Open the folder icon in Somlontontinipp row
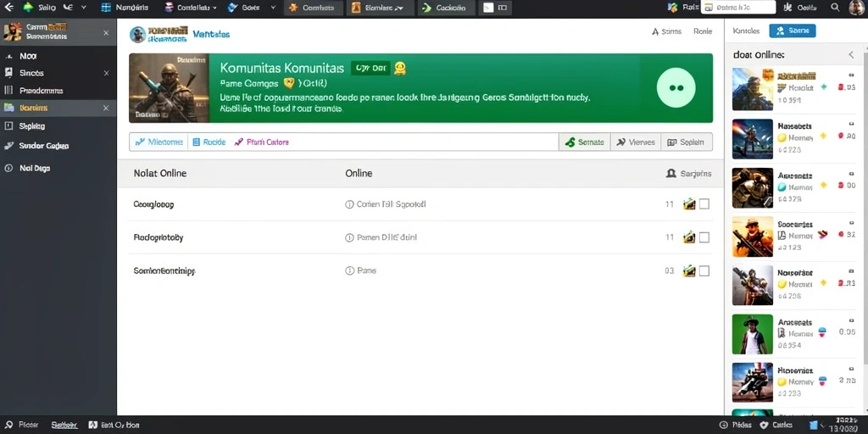Screen dimensions: 868x434 click(689, 270)
